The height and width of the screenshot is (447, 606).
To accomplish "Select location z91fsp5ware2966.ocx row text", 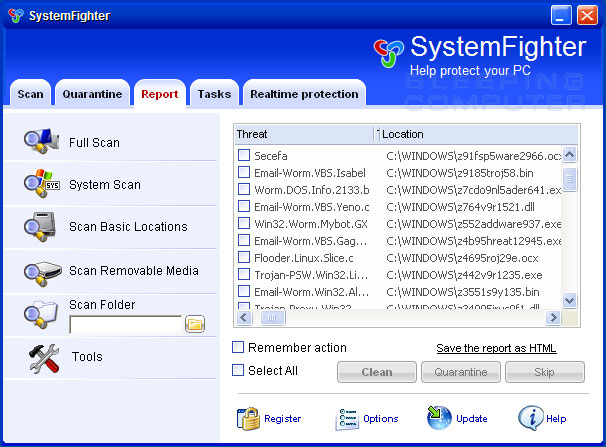I will point(473,156).
